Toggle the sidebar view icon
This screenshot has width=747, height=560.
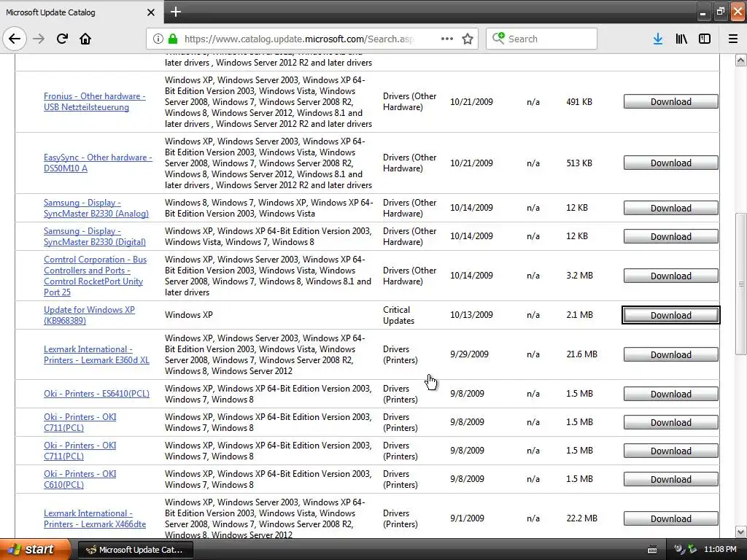(705, 39)
